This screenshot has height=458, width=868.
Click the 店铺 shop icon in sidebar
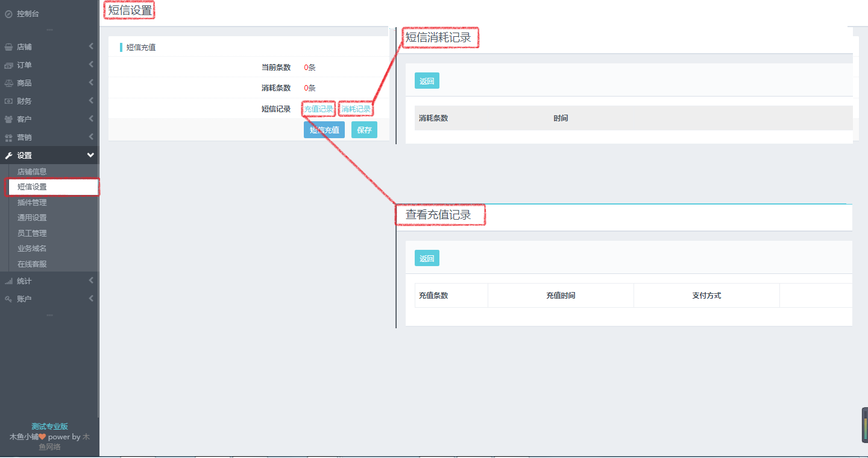coord(8,47)
